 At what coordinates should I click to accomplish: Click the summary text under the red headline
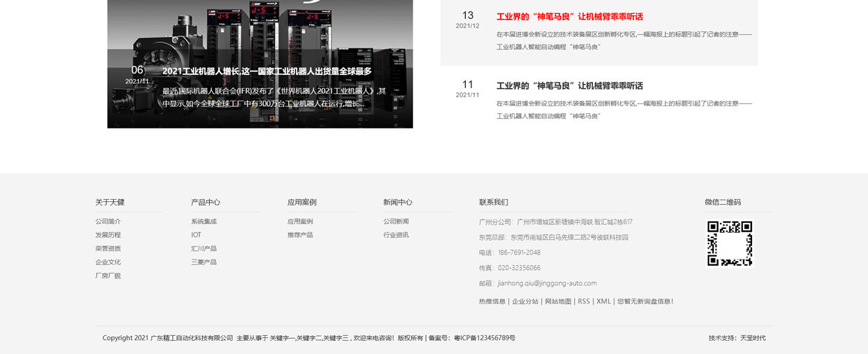point(624,41)
